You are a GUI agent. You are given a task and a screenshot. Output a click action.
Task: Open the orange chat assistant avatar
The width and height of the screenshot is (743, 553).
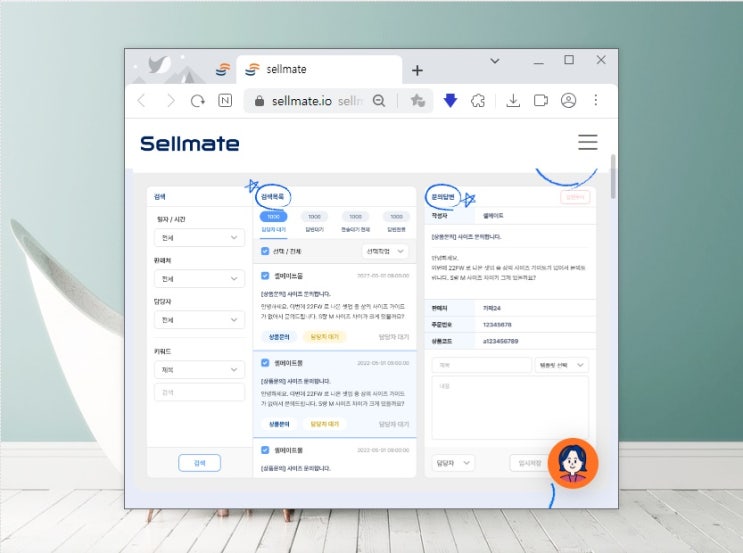pyautogui.click(x=573, y=463)
